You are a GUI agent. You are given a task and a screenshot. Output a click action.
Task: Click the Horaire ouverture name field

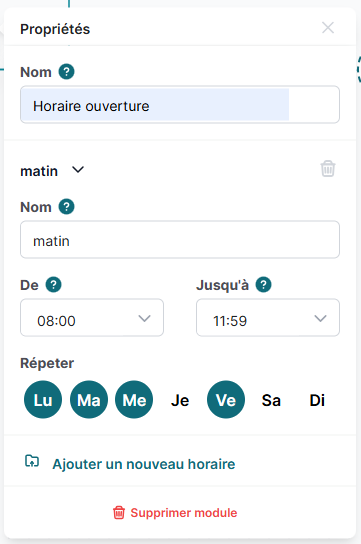[180, 104]
